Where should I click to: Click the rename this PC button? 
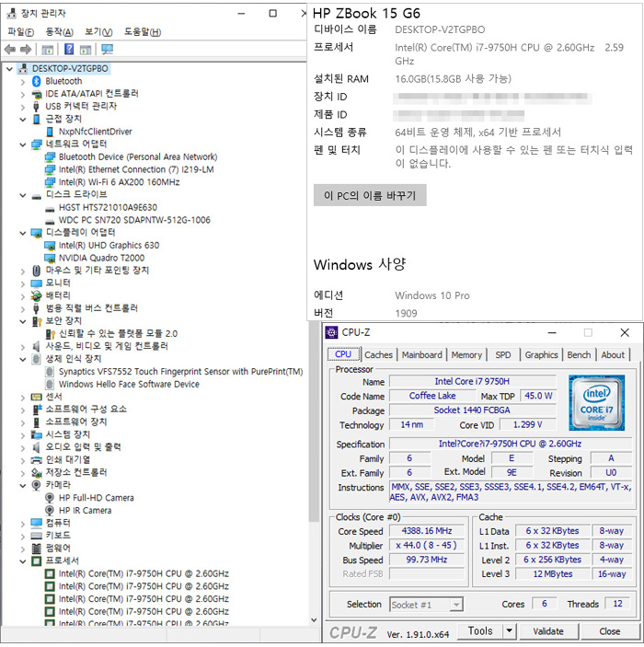(370, 195)
